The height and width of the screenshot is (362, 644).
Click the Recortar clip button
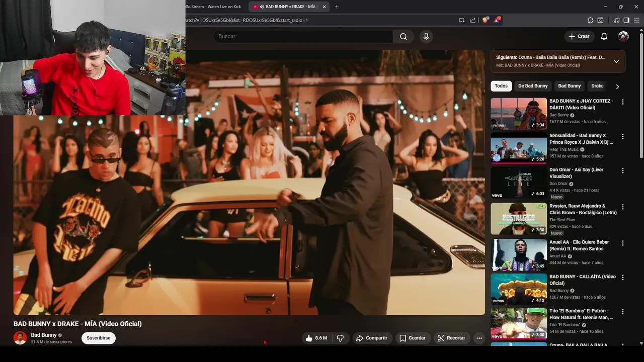click(x=451, y=338)
